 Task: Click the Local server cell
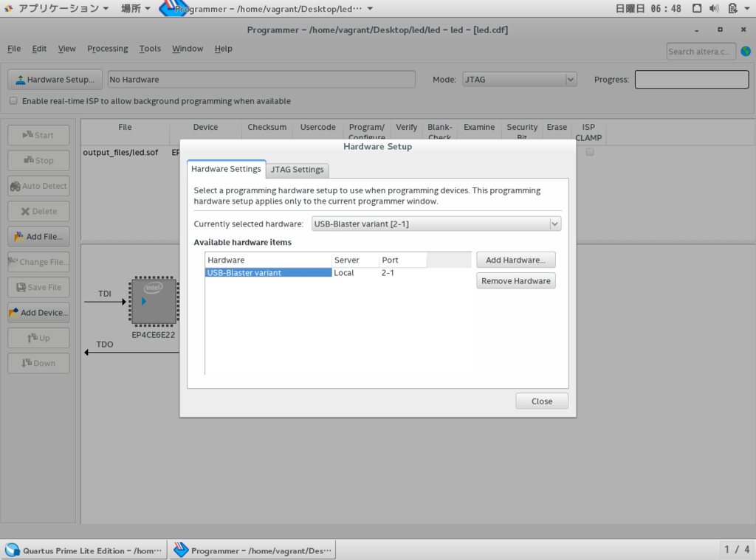pyautogui.click(x=344, y=273)
